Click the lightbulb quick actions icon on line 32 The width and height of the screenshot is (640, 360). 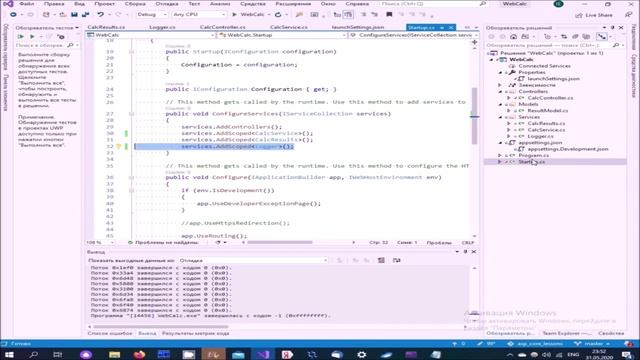[x=118, y=147]
